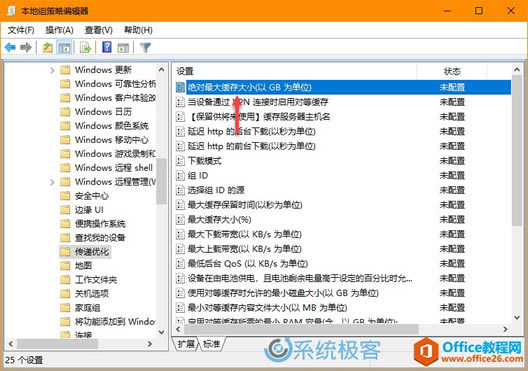Viewport: 528px width, 371px height.
Task: Click settings list scroll down arrow
Action: tap(517, 317)
